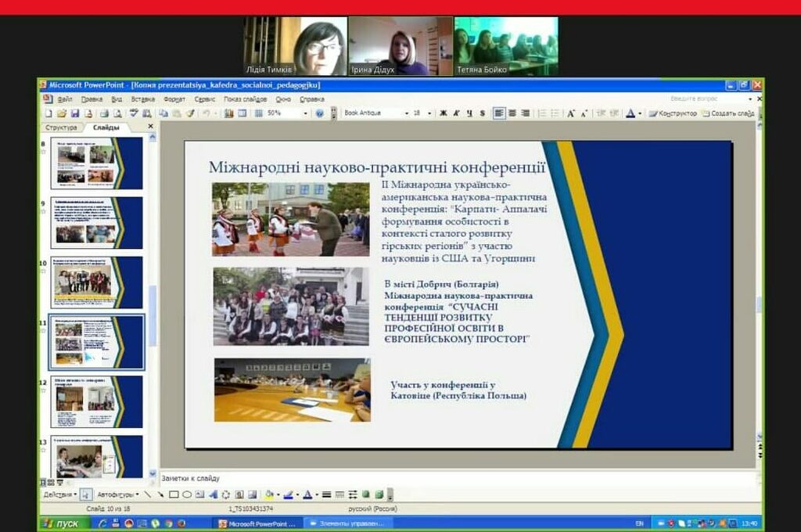Open the Book Antiqua font dropdown

[x=407, y=113]
